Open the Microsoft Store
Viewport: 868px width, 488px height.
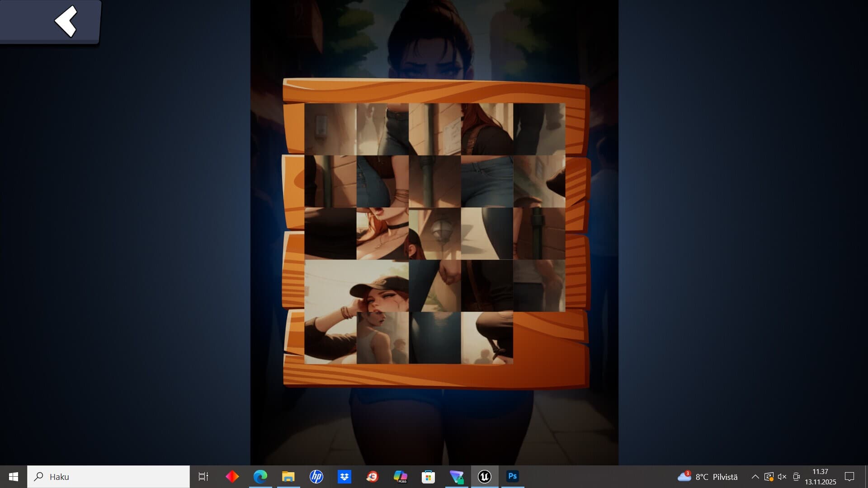click(x=429, y=476)
